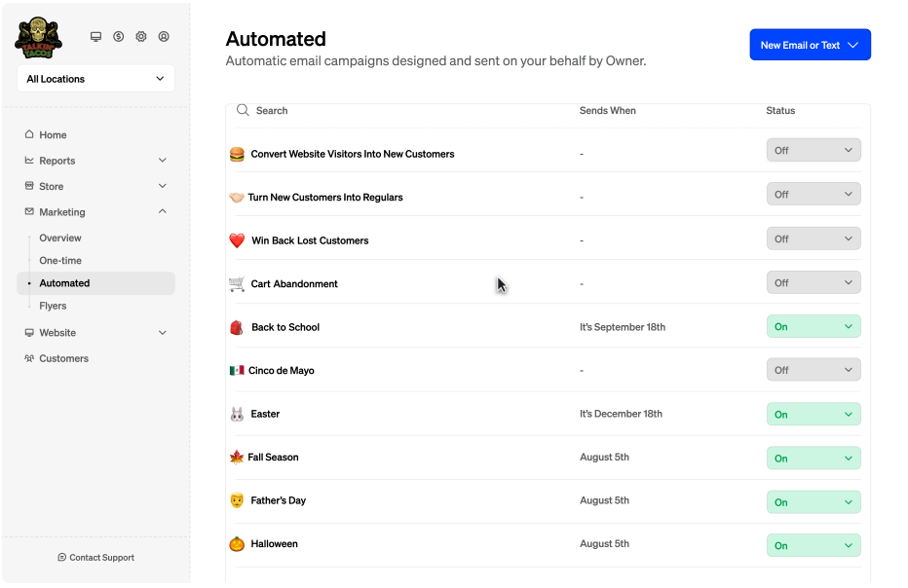Open the Contact Support link
Viewport: 908px width, 588px height.
click(96, 557)
